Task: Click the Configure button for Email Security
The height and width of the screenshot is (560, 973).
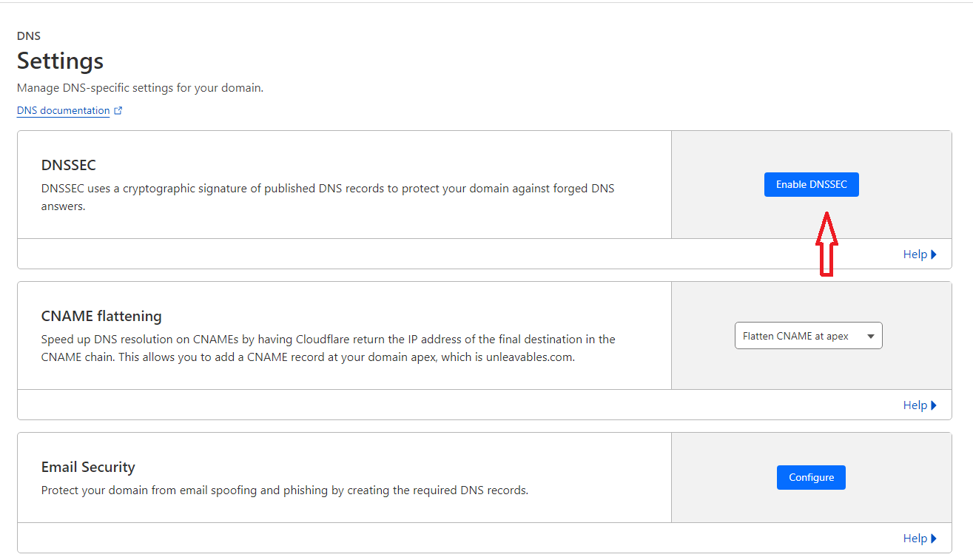Action: click(x=811, y=477)
